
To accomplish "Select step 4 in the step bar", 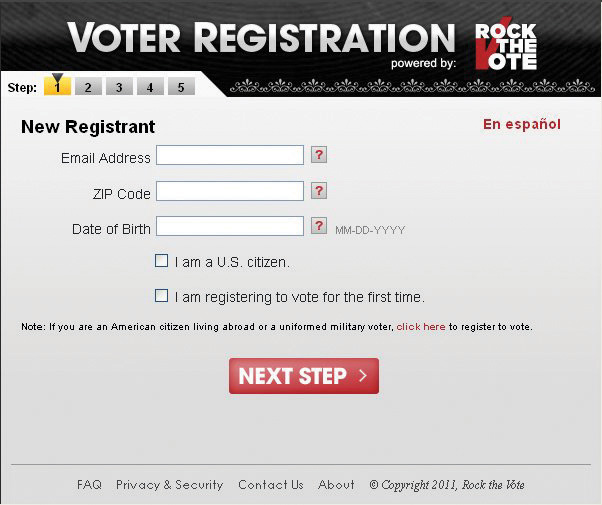I will tap(150, 86).
